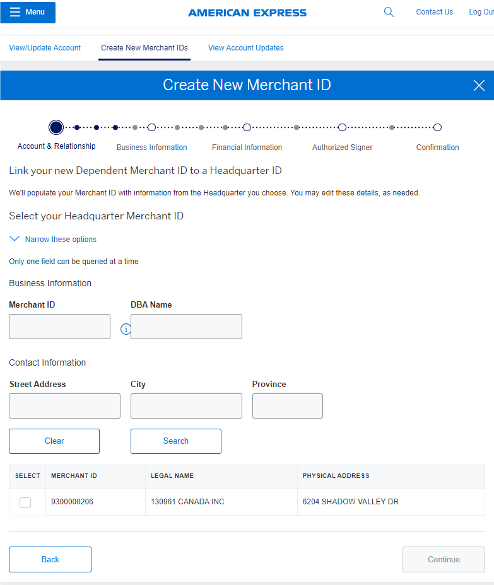Click the Financial Information step circle
The image size is (494, 585).
tap(247, 127)
